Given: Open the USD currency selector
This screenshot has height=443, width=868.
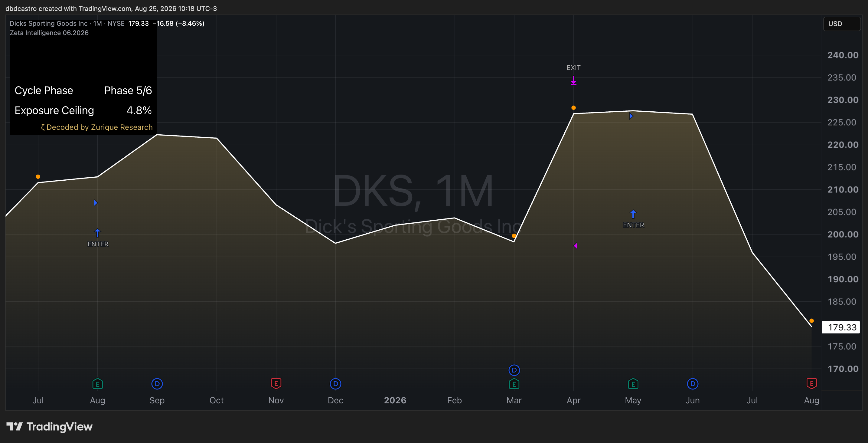Looking at the screenshot, I should pos(841,24).
